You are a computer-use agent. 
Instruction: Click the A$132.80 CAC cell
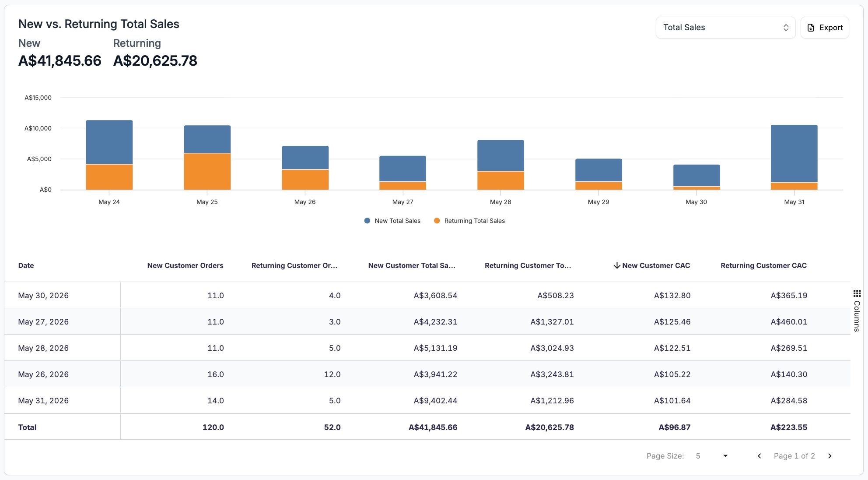coord(672,296)
